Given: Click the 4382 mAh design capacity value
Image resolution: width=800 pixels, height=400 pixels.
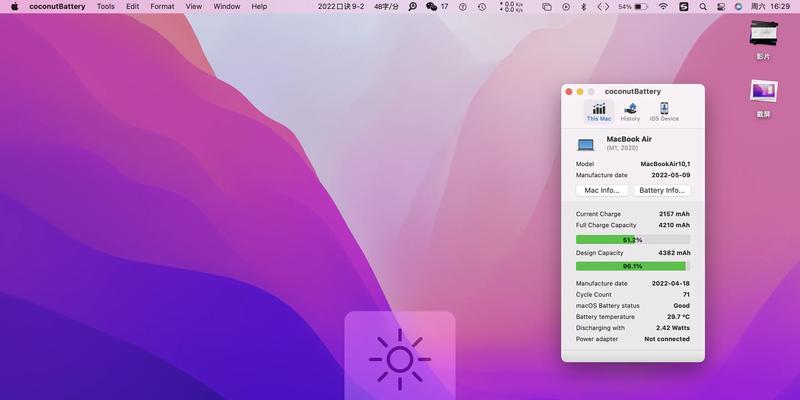Looking at the screenshot, I should point(674,253).
